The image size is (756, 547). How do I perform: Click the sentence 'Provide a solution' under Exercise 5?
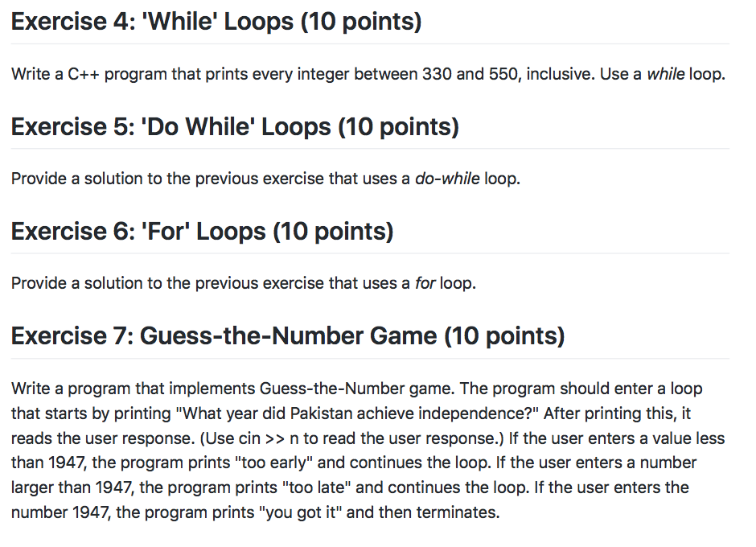(265, 179)
